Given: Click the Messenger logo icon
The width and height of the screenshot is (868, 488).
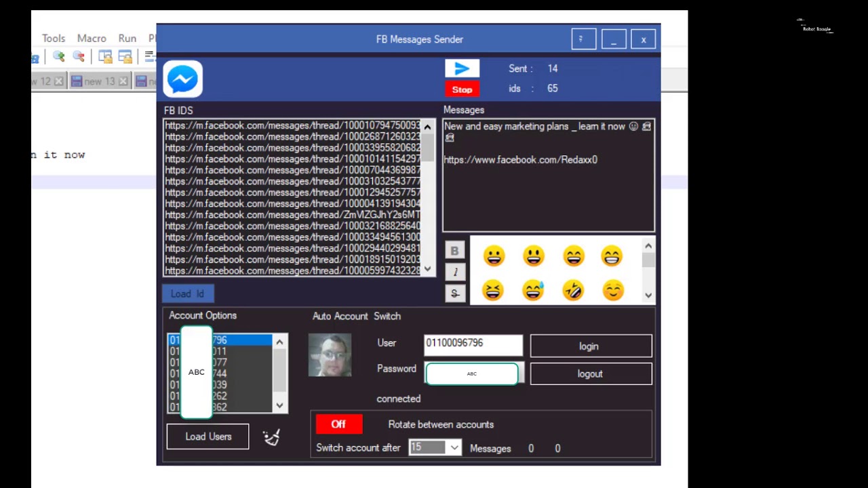Looking at the screenshot, I should 182,79.
